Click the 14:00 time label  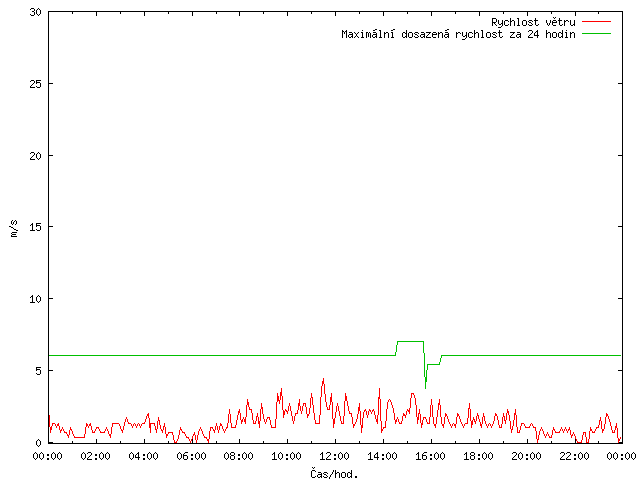coord(382,456)
